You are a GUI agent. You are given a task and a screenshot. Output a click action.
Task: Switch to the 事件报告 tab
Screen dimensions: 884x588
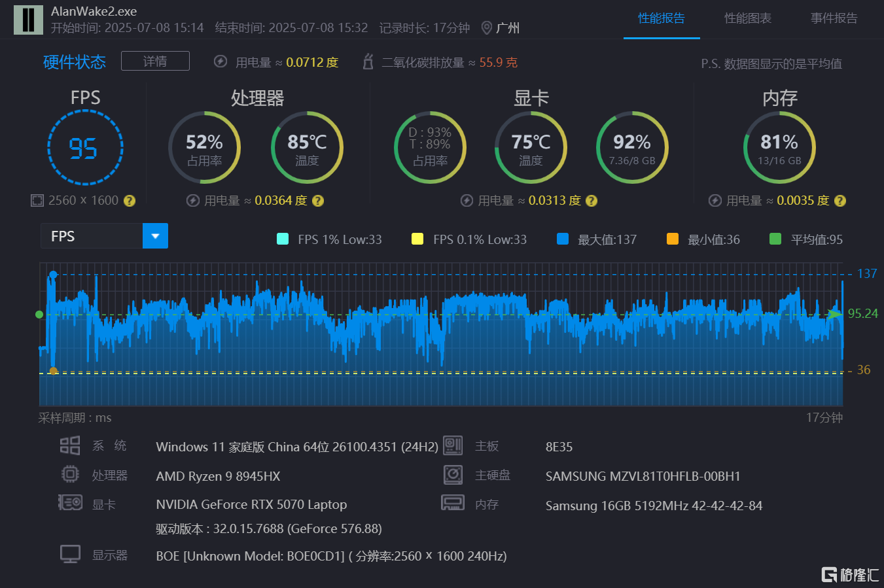[x=834, y=18]
